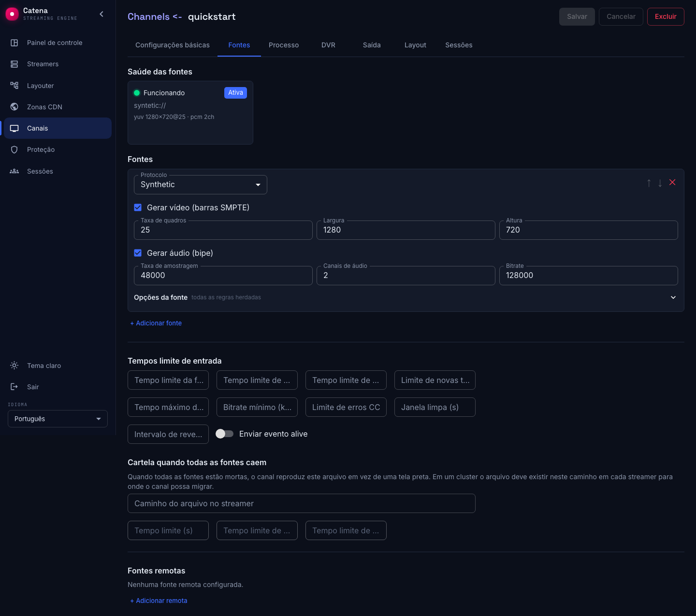Click the Salvar button
Screen dimensions: 696x616
[x=577, y=16]
